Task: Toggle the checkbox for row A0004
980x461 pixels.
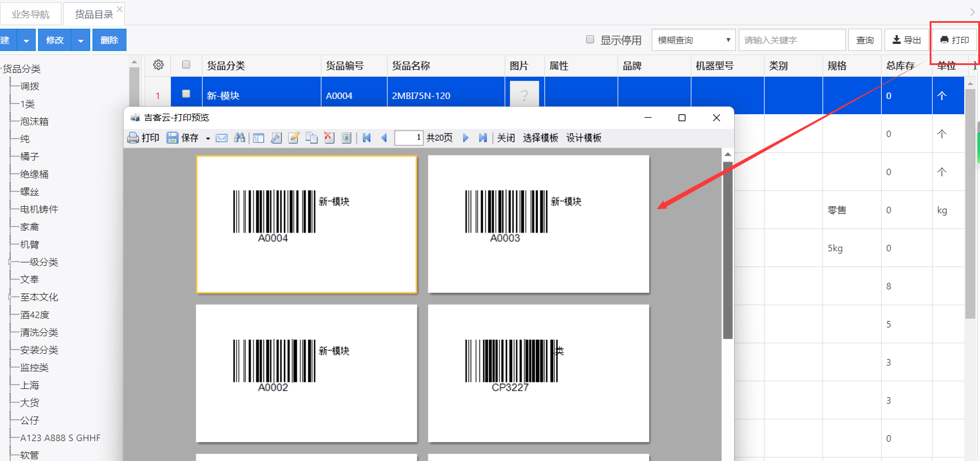Action: click(x=186, y=94)
